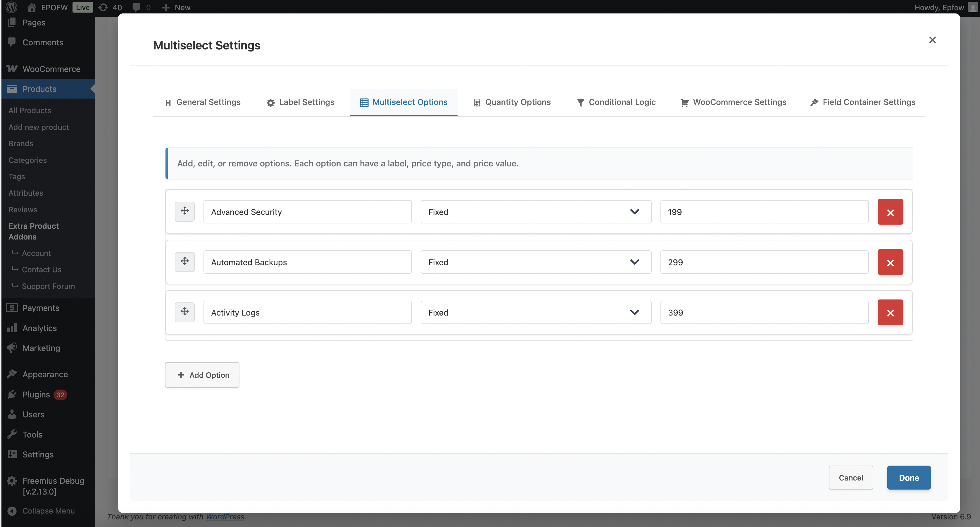Click drag handle for Automated Backups option

(x=184, y=261)
